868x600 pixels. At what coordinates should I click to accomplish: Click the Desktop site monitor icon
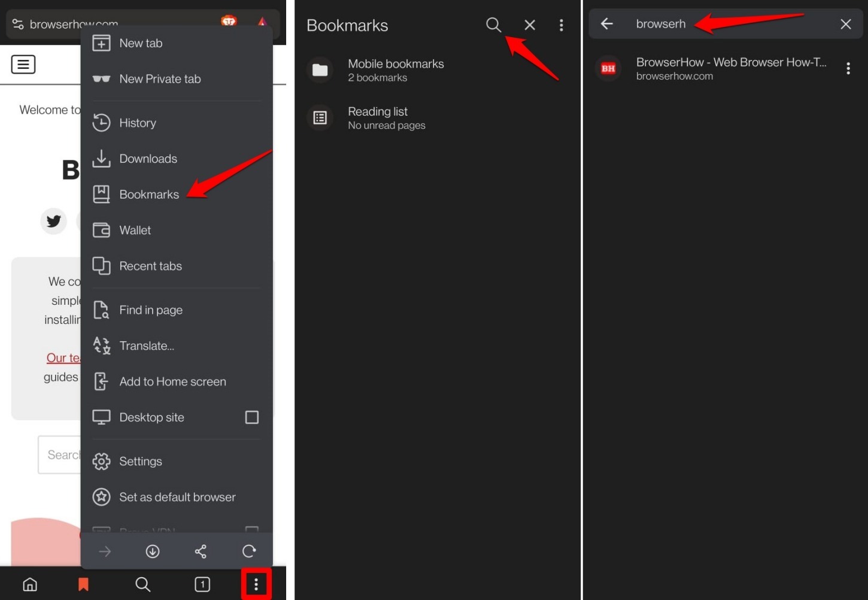[101, 417]
